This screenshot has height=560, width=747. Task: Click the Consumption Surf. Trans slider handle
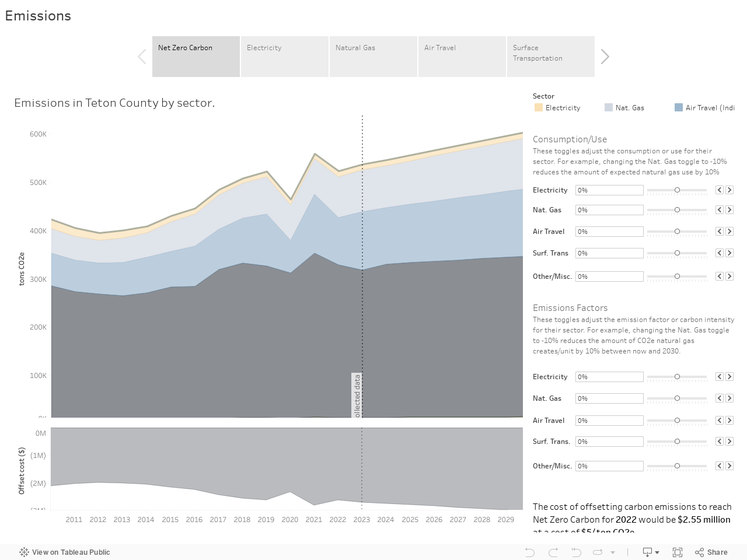pyautogui.click(x=677, y=253)
